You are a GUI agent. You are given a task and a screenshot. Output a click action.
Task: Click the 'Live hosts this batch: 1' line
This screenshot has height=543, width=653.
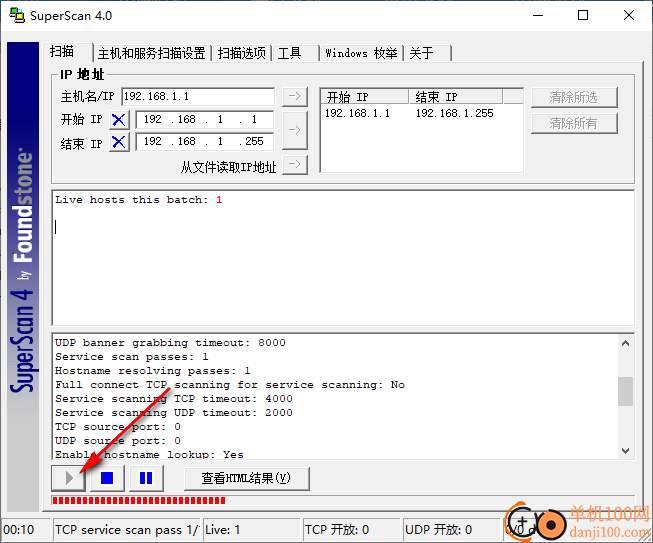tap(139, 200)
